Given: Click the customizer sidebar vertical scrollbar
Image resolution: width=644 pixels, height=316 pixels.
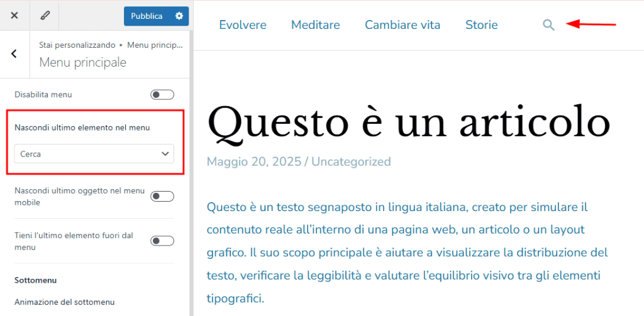Looking at the screenshot, I should [191, 172].
